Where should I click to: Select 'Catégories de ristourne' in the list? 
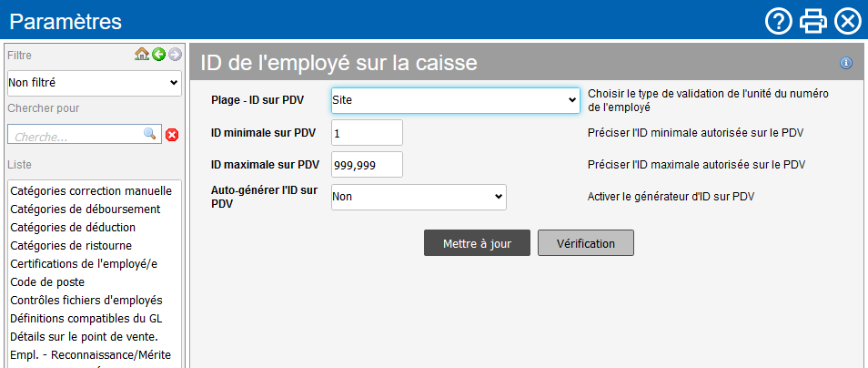pyautogui.click(x=71, y=246)
